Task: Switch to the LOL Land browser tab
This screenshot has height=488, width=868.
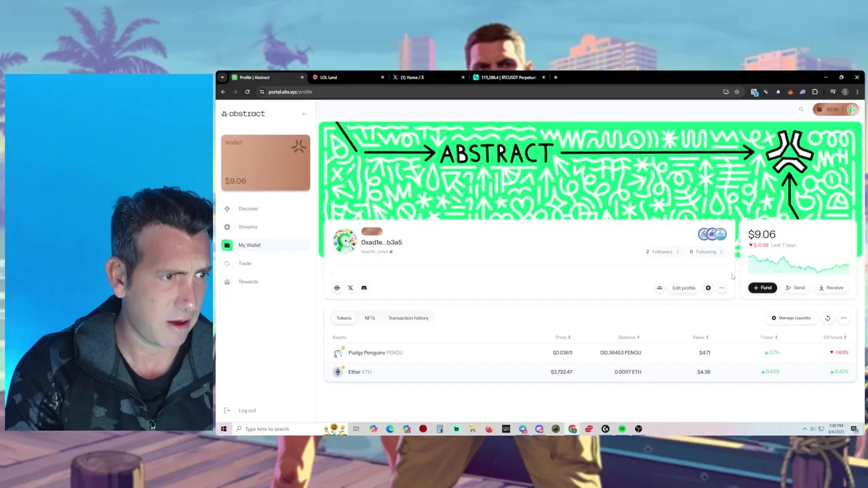Action: (348, 77)
